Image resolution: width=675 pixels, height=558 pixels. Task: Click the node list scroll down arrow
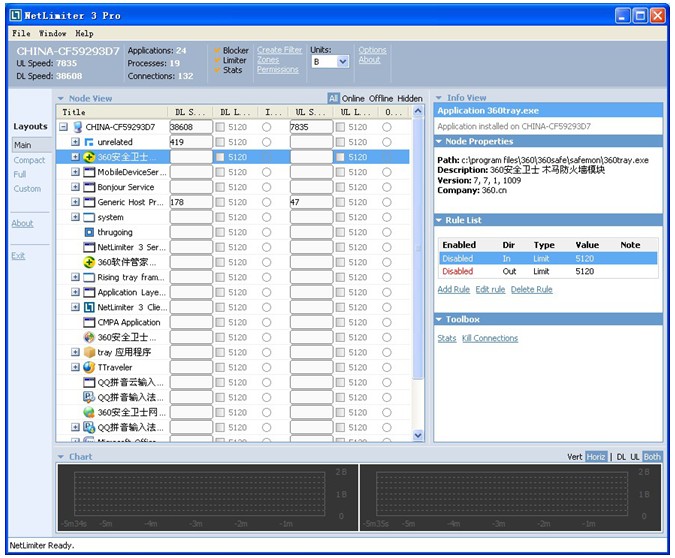pos(418,435)
